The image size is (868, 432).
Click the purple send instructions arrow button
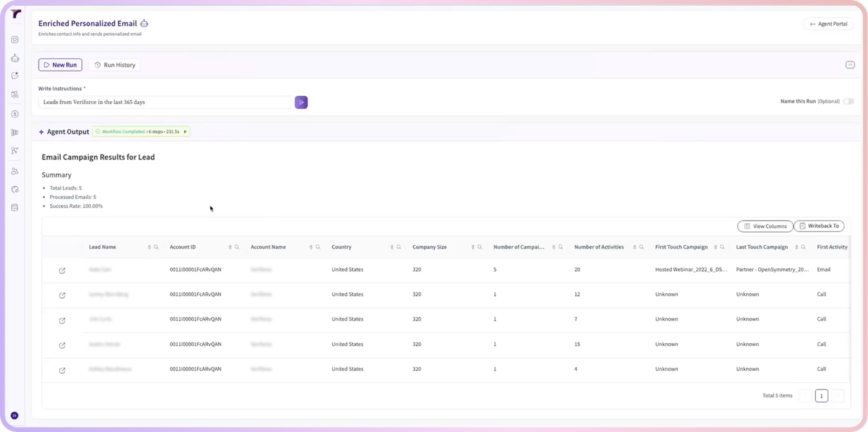[301, 102]
